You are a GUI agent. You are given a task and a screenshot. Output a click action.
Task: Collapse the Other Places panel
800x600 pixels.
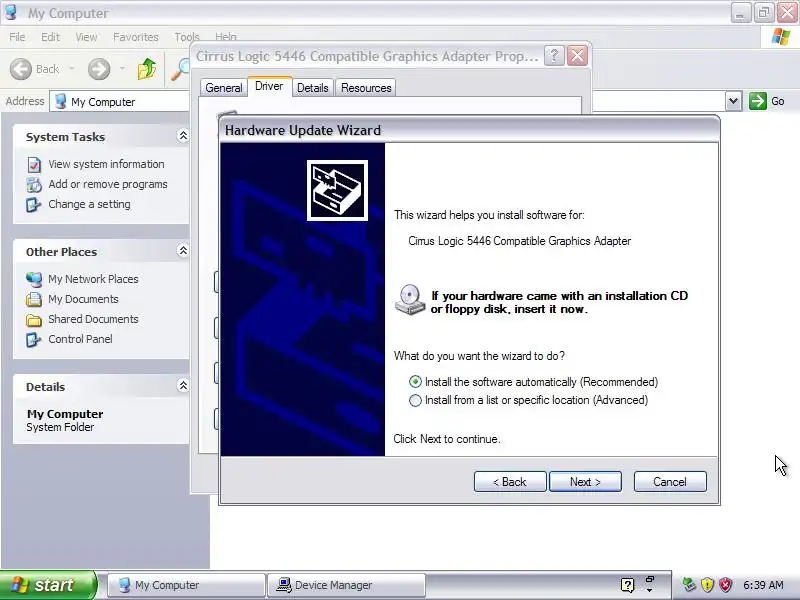point(183,251)
